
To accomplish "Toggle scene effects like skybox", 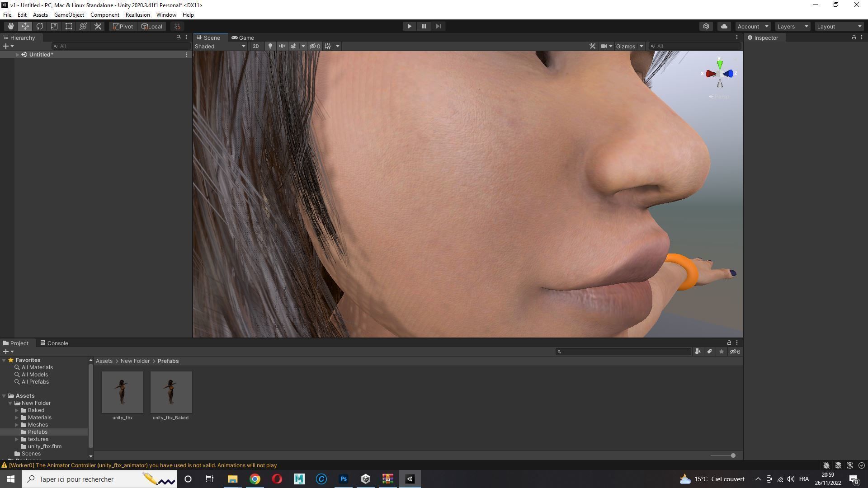I will (x=293, y=46).
